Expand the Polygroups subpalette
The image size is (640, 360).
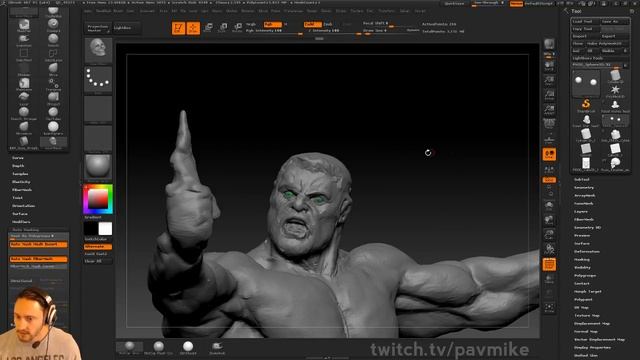click(585, 276)
